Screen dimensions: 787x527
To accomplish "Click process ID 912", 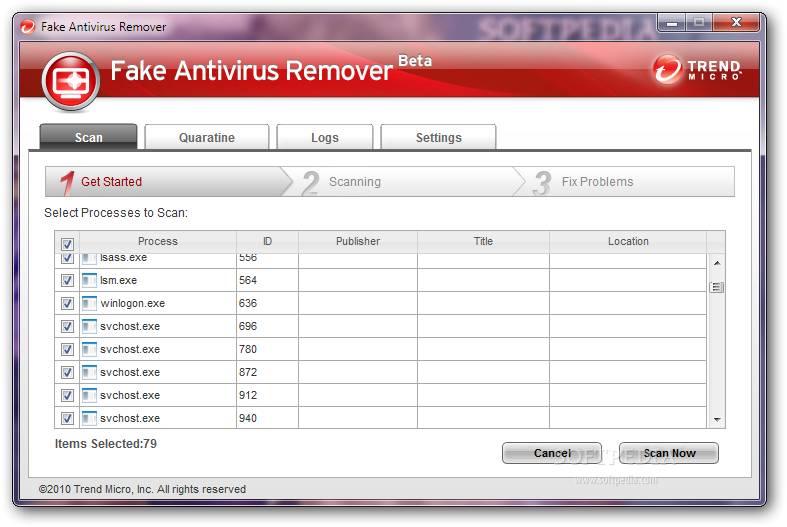I will 248,396.
